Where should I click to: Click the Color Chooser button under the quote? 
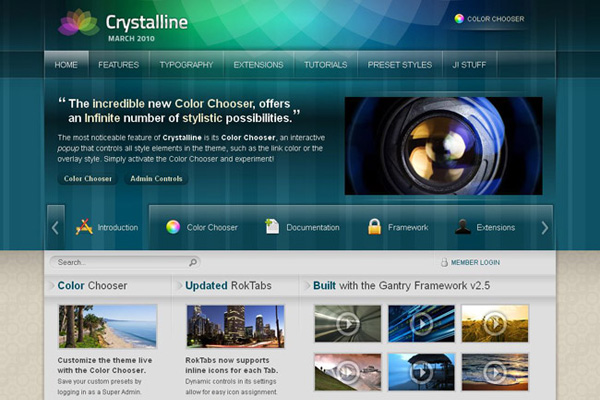click(x=88, y=179)
